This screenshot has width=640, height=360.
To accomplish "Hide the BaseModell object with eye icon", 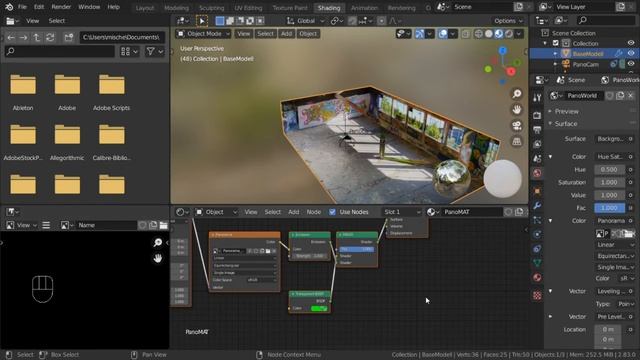I will tap(631, 53).
